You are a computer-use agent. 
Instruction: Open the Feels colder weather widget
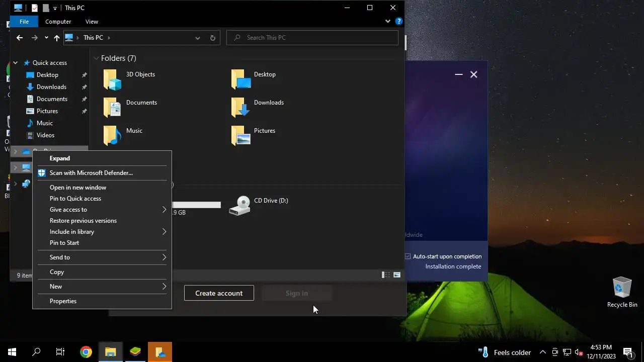point(504,352)
